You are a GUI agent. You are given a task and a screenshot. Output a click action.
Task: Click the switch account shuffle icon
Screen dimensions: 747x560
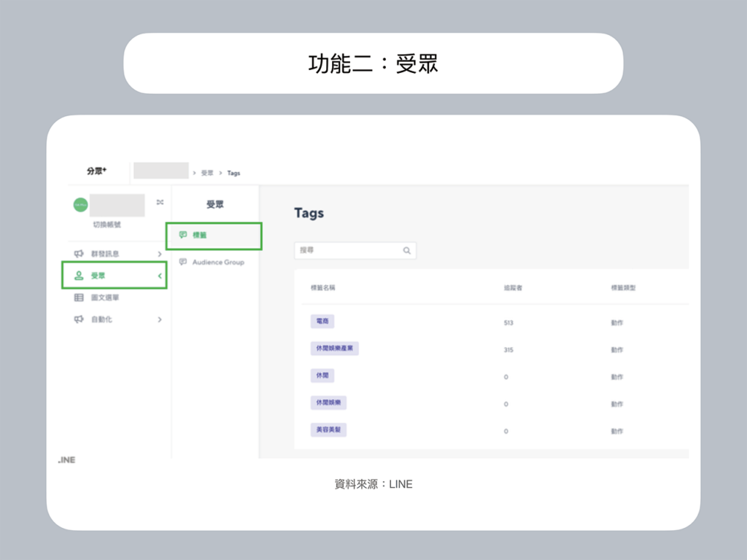tap(160, 203)
